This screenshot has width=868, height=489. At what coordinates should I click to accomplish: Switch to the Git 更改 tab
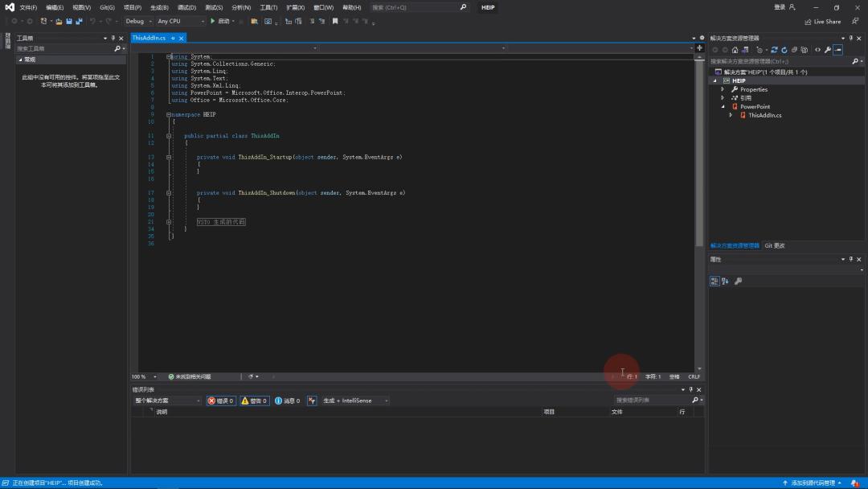[x=775, y=245]
